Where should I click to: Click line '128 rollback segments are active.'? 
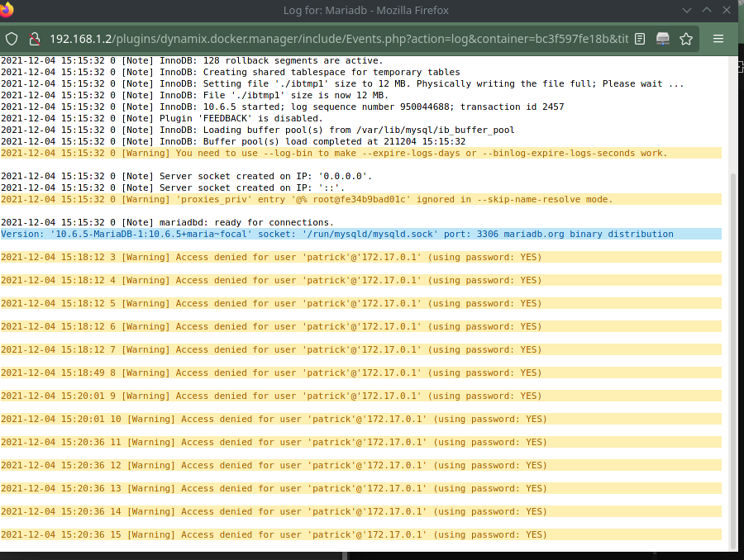(x=192, y=60)
